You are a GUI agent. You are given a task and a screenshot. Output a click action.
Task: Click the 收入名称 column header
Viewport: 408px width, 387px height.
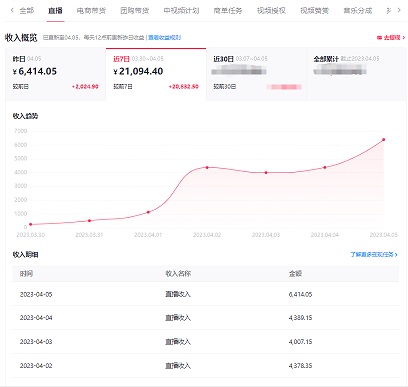(x=178, y=274)
